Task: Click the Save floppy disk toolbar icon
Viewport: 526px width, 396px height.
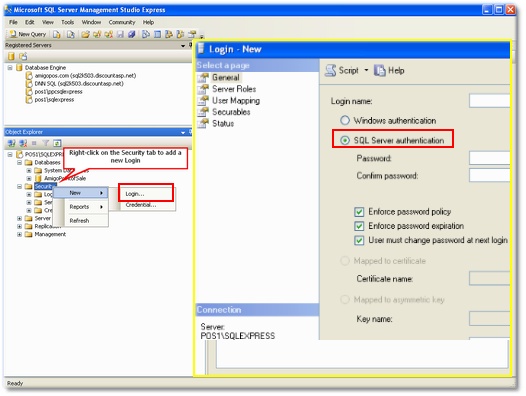Action: pos(120,34)
